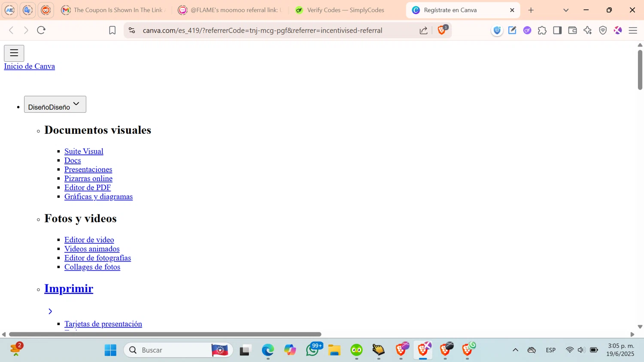Screen dimensions: 644x362
Task: Click the vertical scrollbar thumb
Action: click(x=640, y=69)
